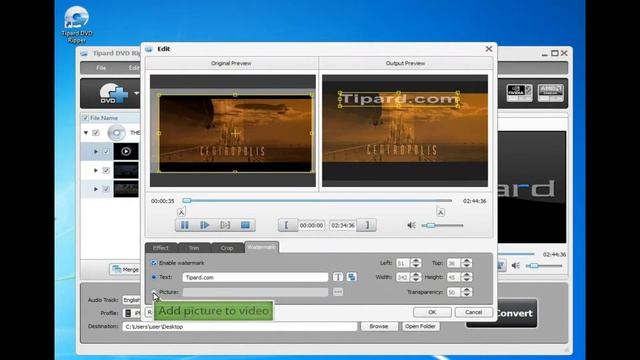
Task: Click the Browse destination button
Action: (379, 327)
